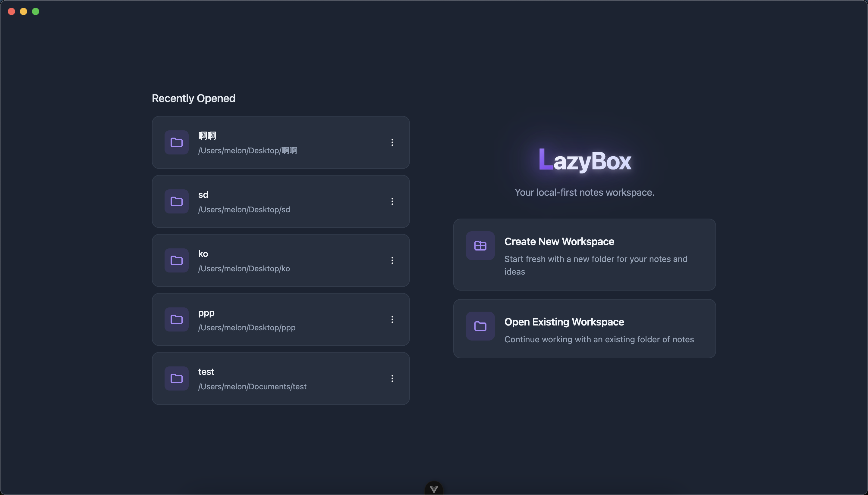Click the Create New Workspace icon
Viewport: 868px width, 495px height.
pyautogui.click(x=480, y=245)
